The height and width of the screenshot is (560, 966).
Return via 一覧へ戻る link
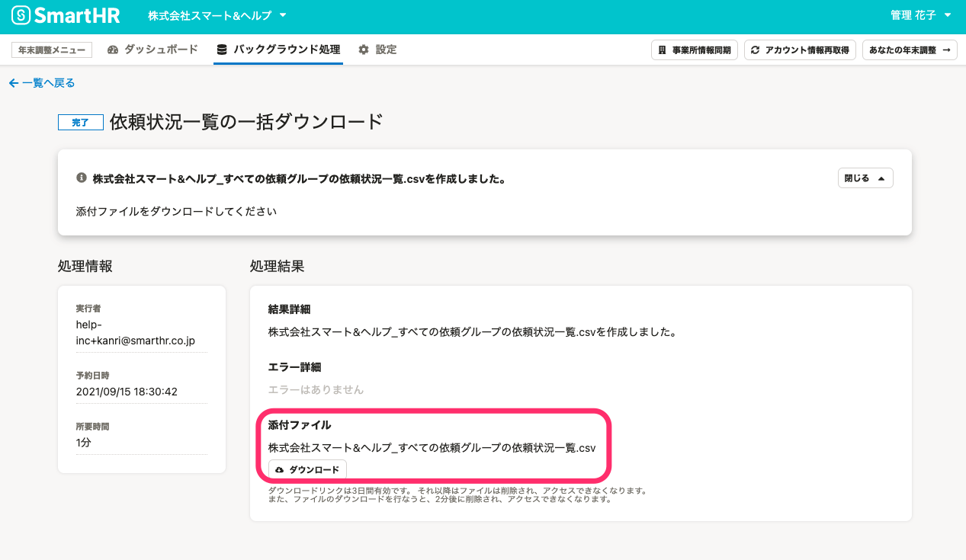[42, 83]
